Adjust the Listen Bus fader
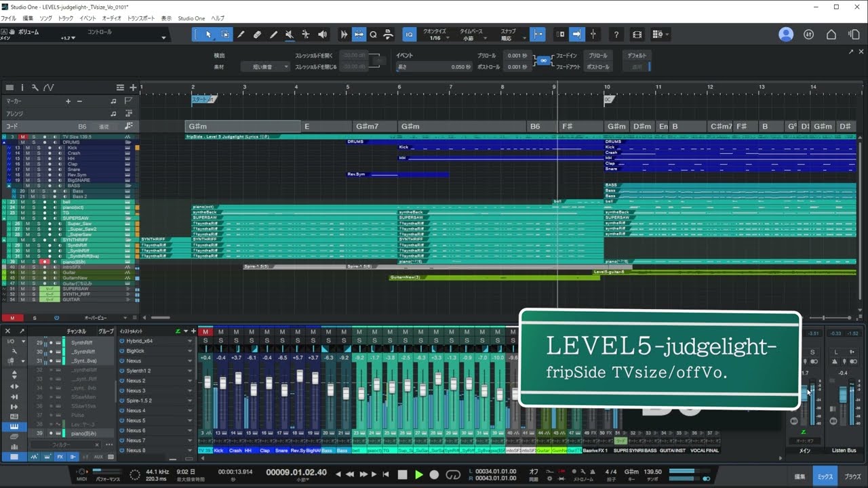 pos(843,394)
